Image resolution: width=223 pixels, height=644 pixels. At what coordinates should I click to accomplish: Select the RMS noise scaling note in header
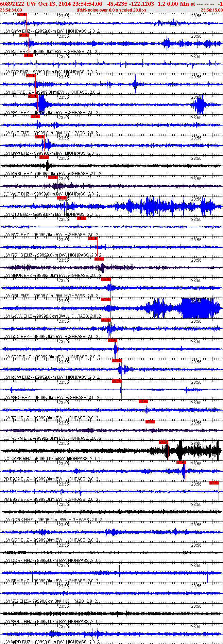[112, 10]
